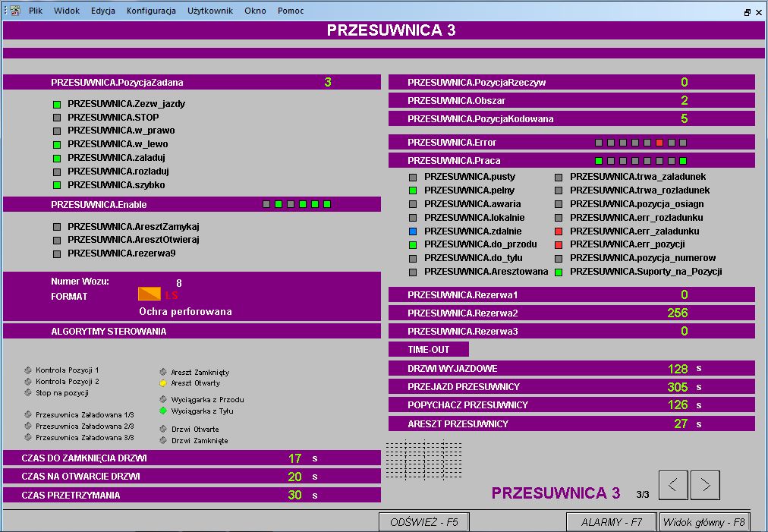
Task: Click the PRZEJAZD PRZESUWNICY value 305
Action: pos(678,387)
